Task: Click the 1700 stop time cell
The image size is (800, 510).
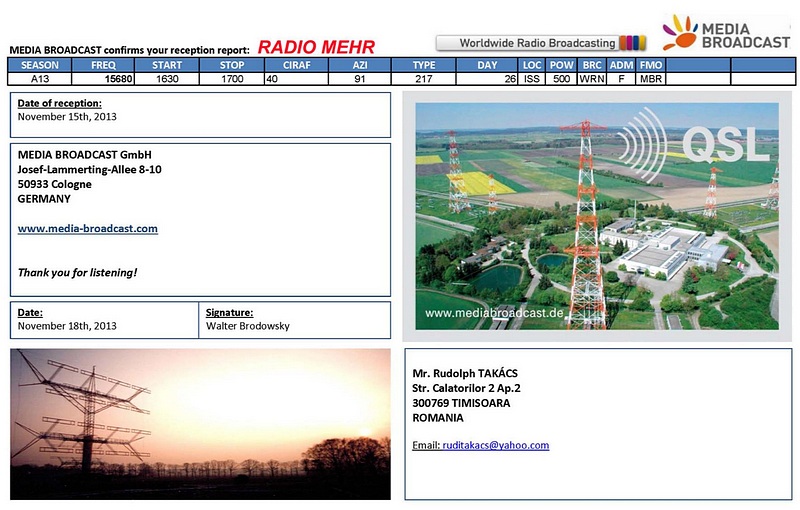Action: [x=231, y=78]
